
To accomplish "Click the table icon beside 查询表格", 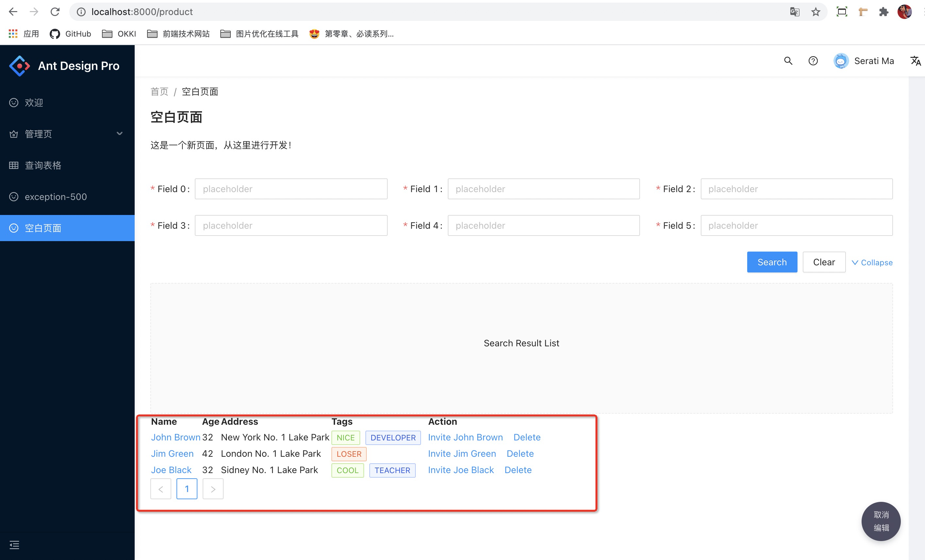I will (13, 165).
